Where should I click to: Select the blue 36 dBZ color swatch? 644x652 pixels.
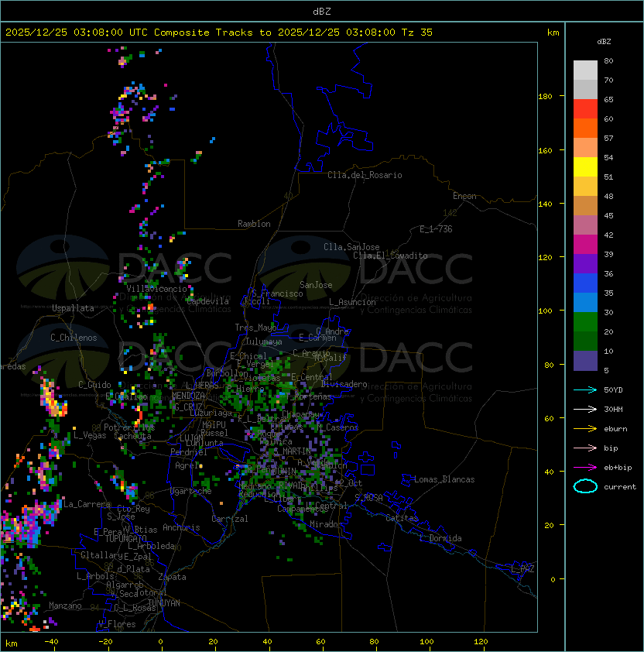pyautogui.click(x=585, y=283)
